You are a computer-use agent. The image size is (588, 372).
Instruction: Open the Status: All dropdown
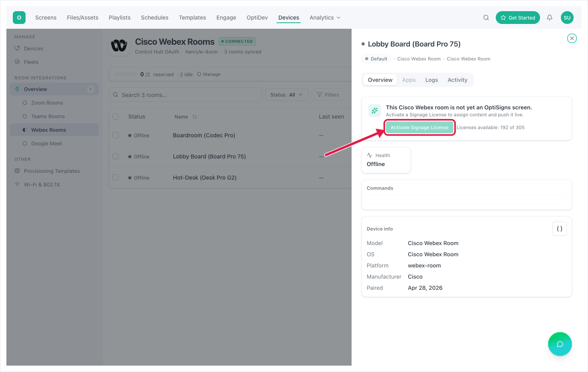(x=286, y=95)
